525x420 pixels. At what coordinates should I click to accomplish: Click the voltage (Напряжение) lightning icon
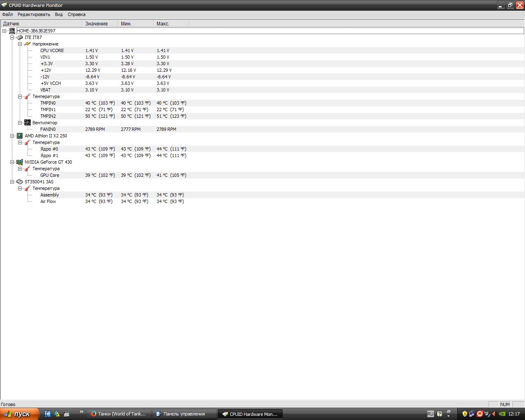pyautogui.click(x=27, y=44)
